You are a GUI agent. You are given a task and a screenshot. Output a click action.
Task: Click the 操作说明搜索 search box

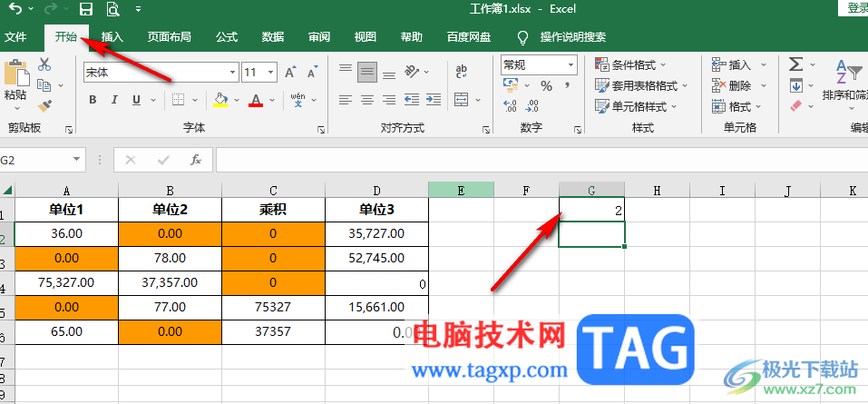pos(573,37)
